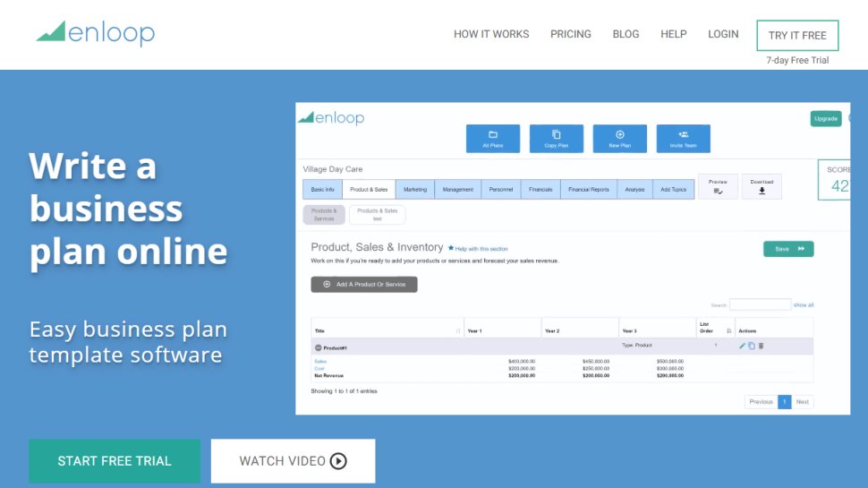Select the Products & Sales text sub-tab
868x488 pixels.
pyautogui.click(x=377, y=215)
